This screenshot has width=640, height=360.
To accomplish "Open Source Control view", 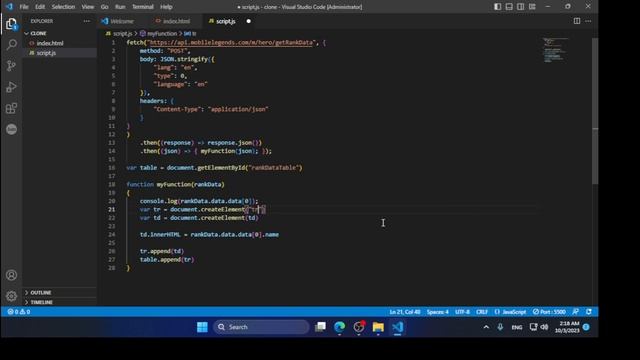I will (11, 66).
